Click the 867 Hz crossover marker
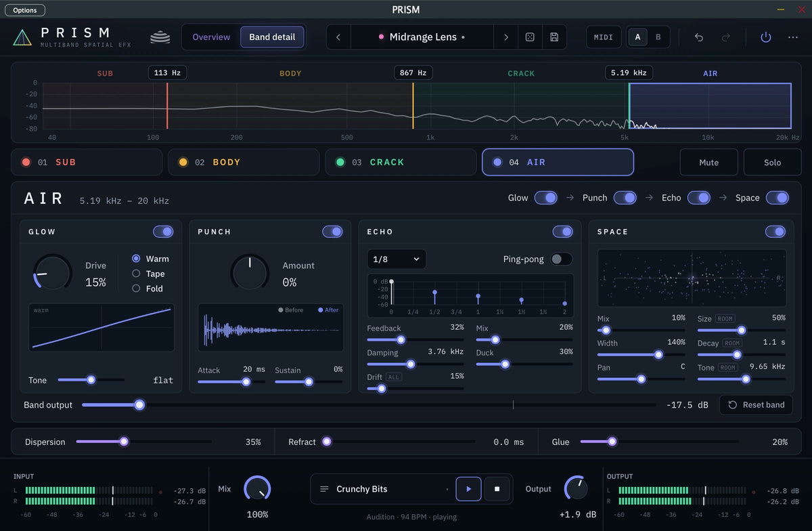Viewport: 812px width, 531px height. 413,73
